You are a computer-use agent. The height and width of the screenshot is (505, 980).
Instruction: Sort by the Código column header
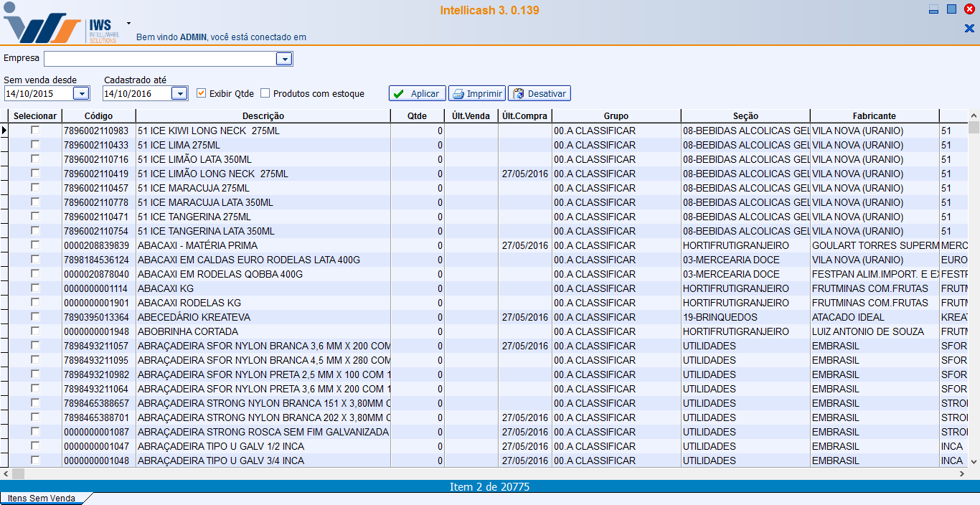pos(98,116)
